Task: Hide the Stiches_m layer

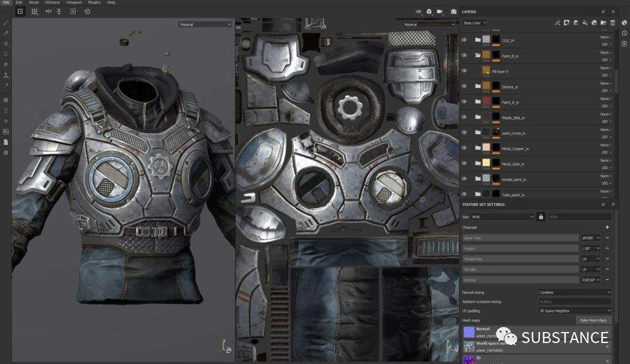Action: (464, 86)
